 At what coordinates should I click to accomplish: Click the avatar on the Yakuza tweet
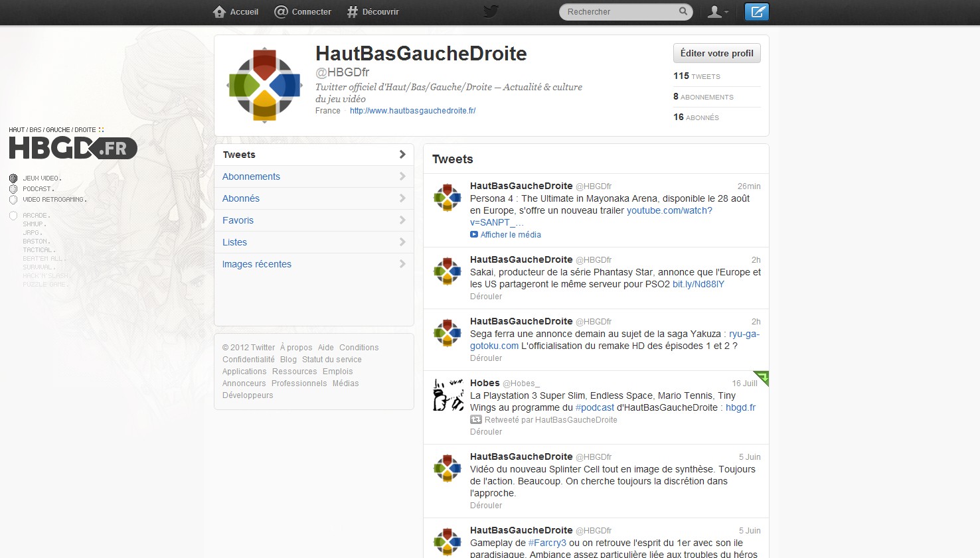[x=447, y=332]
